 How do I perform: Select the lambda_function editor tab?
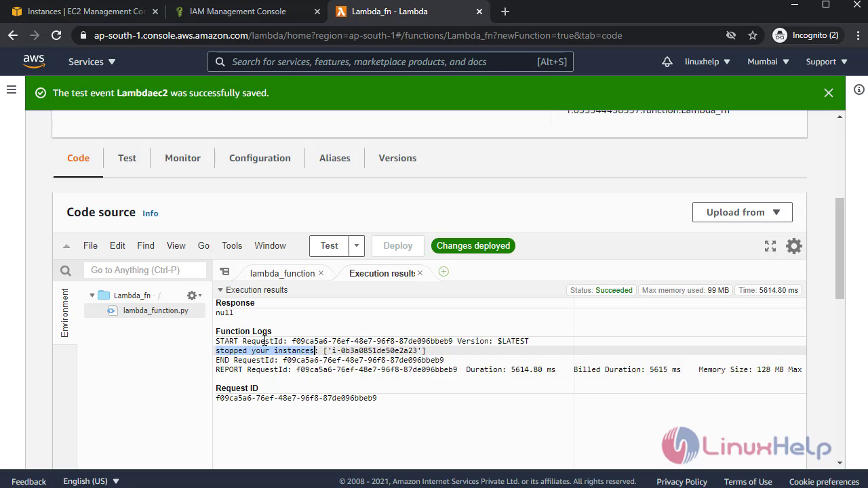(282, 273)
